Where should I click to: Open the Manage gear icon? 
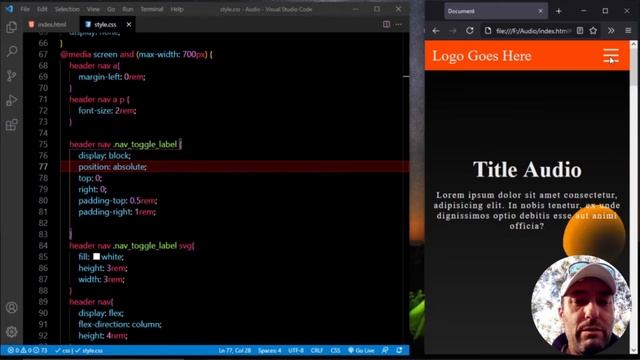click(11, 332)
